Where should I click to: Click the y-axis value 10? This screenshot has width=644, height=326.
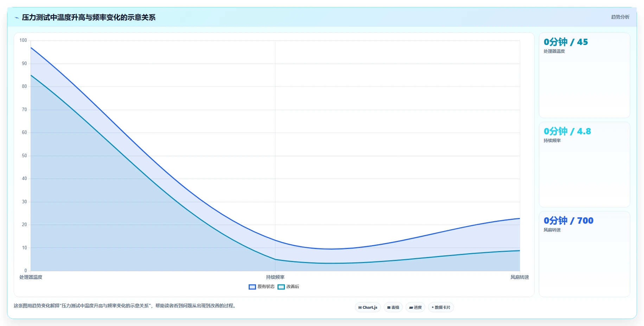[24, 248]
